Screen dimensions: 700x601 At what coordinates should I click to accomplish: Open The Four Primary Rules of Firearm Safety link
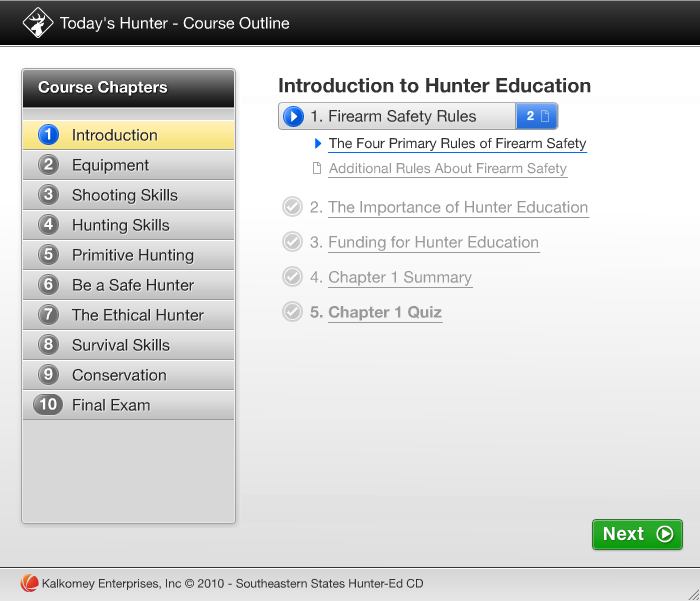pyautogui.click(x=457, y=144)
